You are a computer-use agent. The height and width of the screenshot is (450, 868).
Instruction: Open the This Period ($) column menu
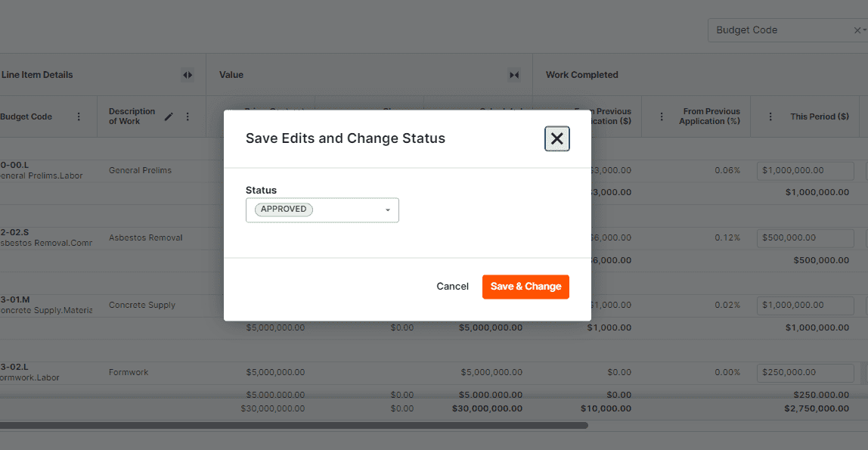point(770,116)
